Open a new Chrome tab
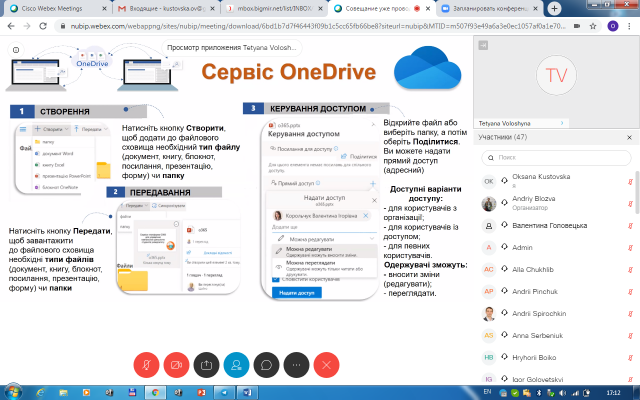 click(x=554, y=9)
